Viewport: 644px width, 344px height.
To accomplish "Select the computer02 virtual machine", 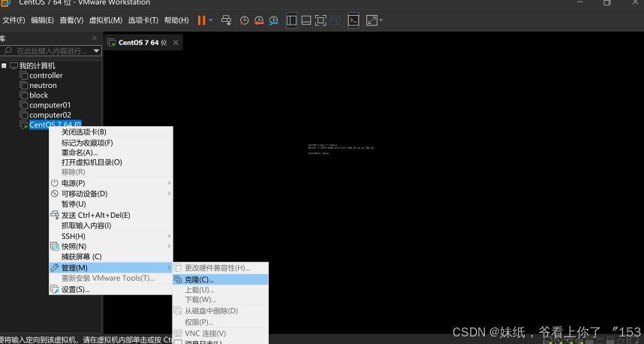I will [x=50, y=115].
